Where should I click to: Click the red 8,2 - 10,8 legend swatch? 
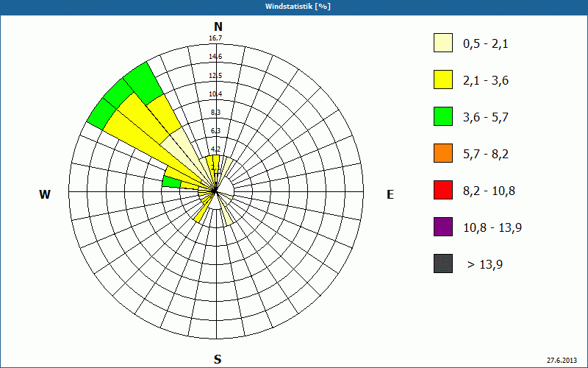pos(443,190)
